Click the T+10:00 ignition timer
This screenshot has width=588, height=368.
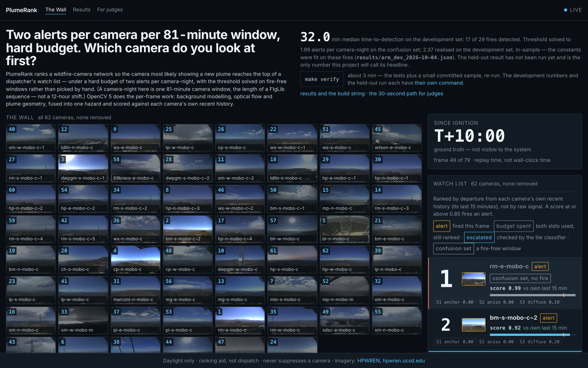point(469,136)
